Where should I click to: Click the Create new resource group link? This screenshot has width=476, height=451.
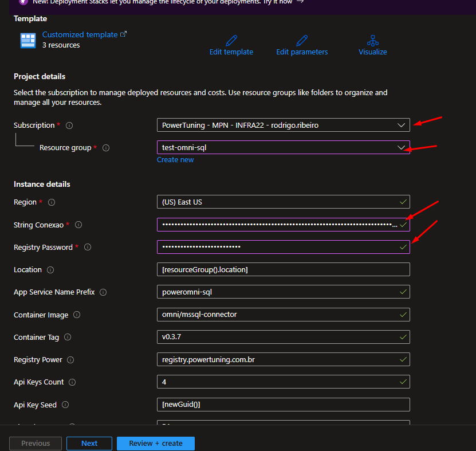tap(175, 160)
